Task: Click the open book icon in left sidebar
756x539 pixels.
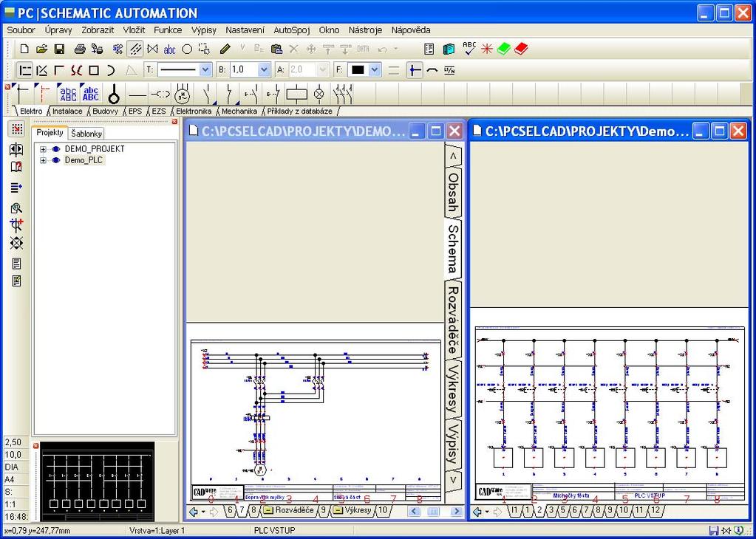Action: [x=16, y=167]
